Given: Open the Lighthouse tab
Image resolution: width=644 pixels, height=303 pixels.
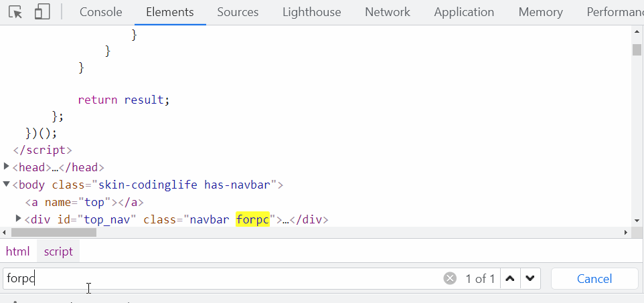Looking at the screenshot, I should [312, 12].
